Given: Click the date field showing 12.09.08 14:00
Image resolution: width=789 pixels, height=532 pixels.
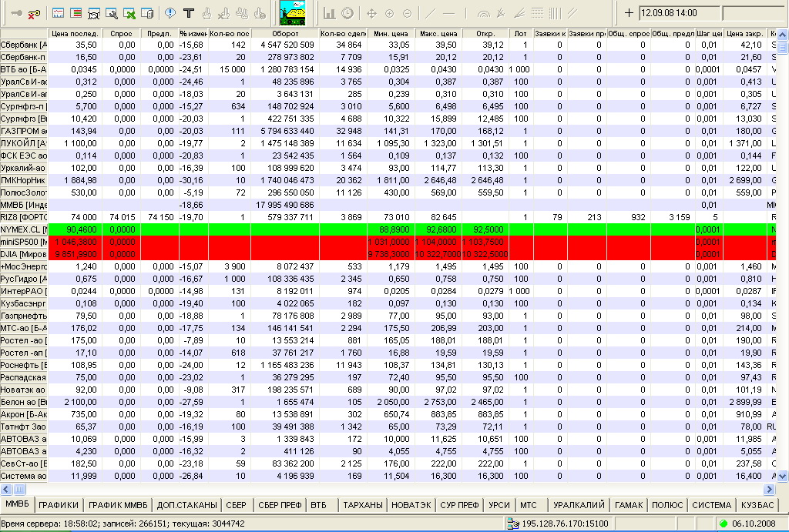Looking at the screenshot, I should pos(680,13).
